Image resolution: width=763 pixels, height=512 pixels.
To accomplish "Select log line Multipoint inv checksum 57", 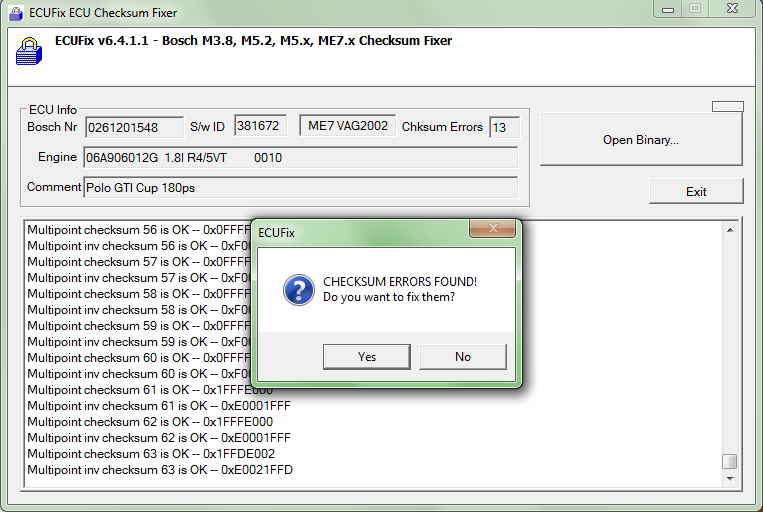I will click(x=139, y=278).
